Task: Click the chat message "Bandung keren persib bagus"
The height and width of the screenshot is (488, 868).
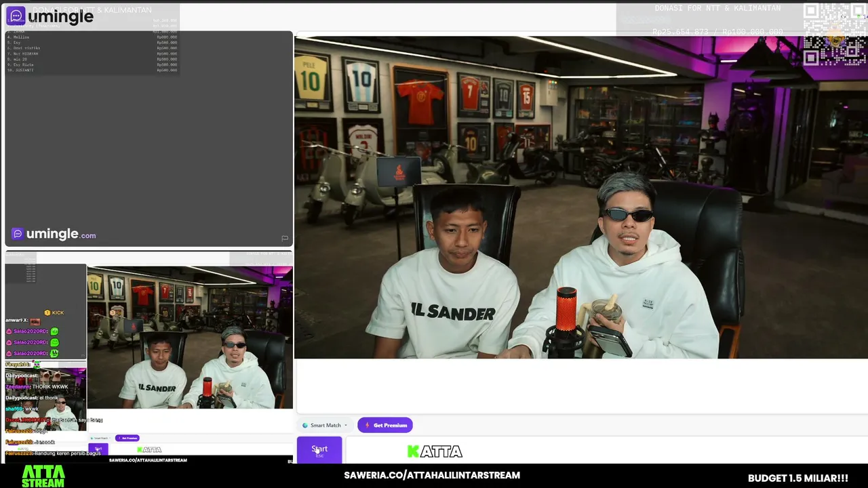Action: pyautogui.click(x=67, y=453)
